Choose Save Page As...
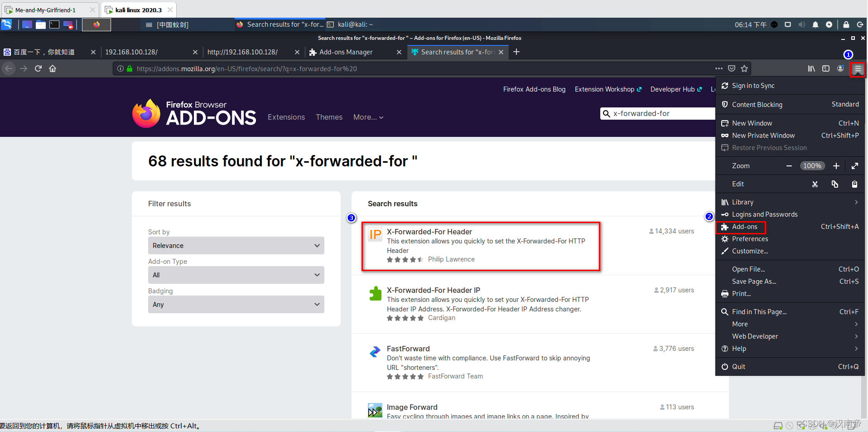Screen dimensions: 868x432 pos(790,282)
